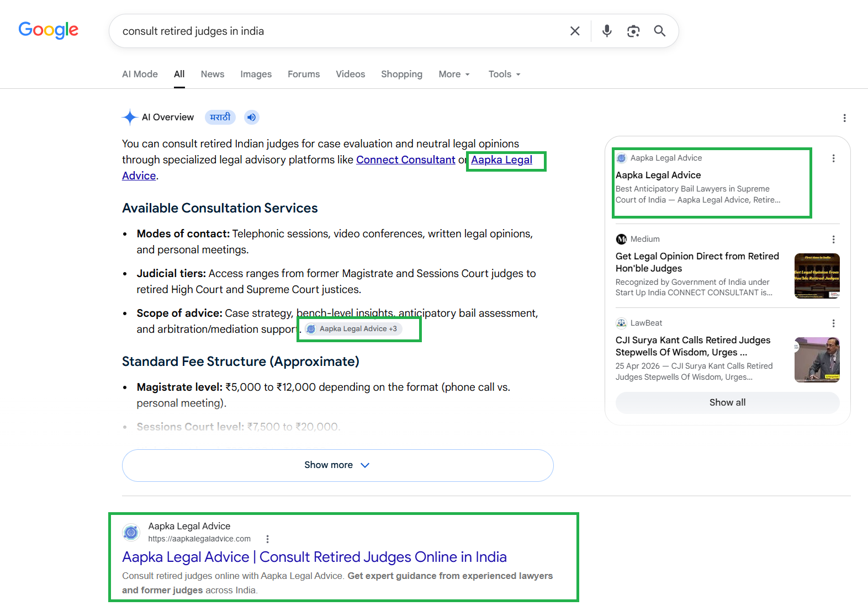Click the https://aapkalegaladvice.com URL text
The image size is (868, 606).
click(199, 539)
